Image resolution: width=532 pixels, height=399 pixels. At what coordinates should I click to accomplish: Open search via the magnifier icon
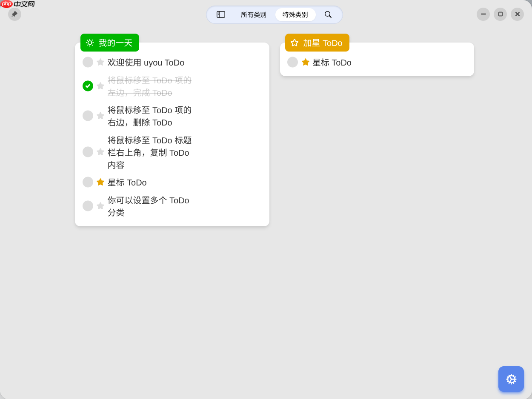pyautogui.click(x=328, y=14)
